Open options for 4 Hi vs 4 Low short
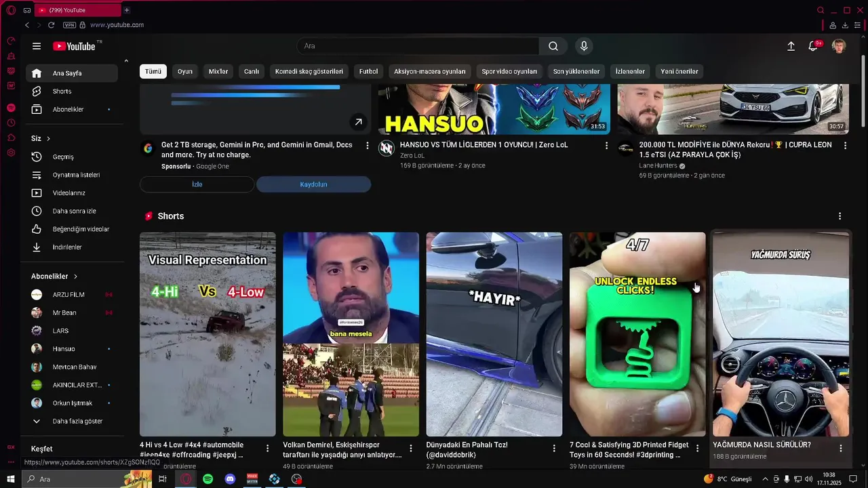Viewport: 868px width, 488px height. 267,449
